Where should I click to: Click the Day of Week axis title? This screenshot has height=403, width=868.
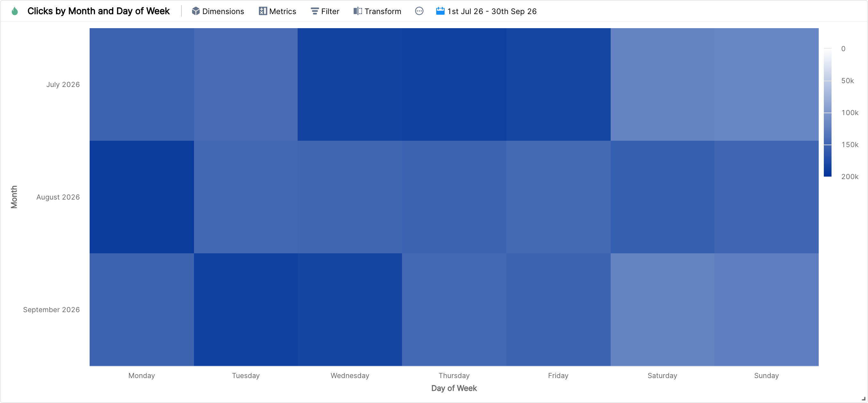(x=454, y=388)
